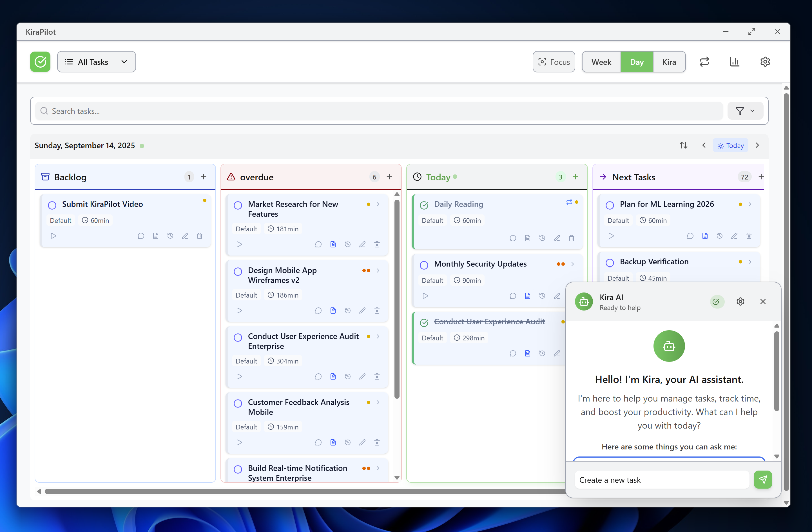Image resolution: width=812 pixels, height=532 pixels.
Task: Click the recurring tasks loop icon in header
Action: (704, 62)
